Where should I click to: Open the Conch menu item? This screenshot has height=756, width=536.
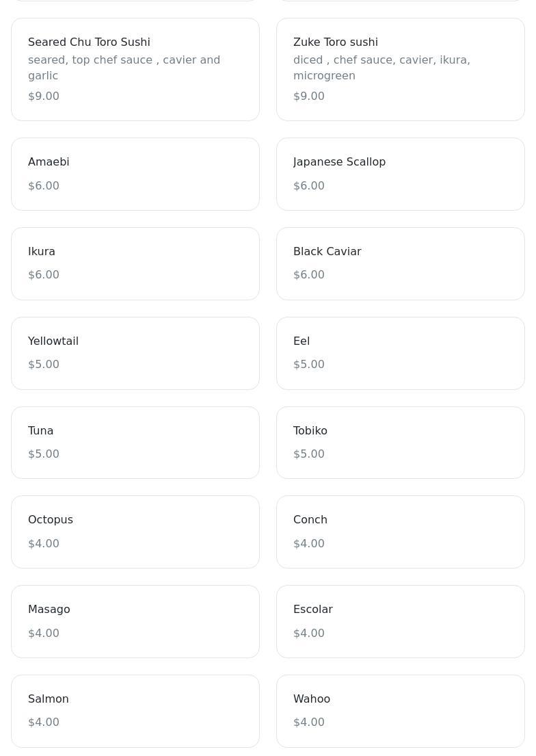(400, 532)
